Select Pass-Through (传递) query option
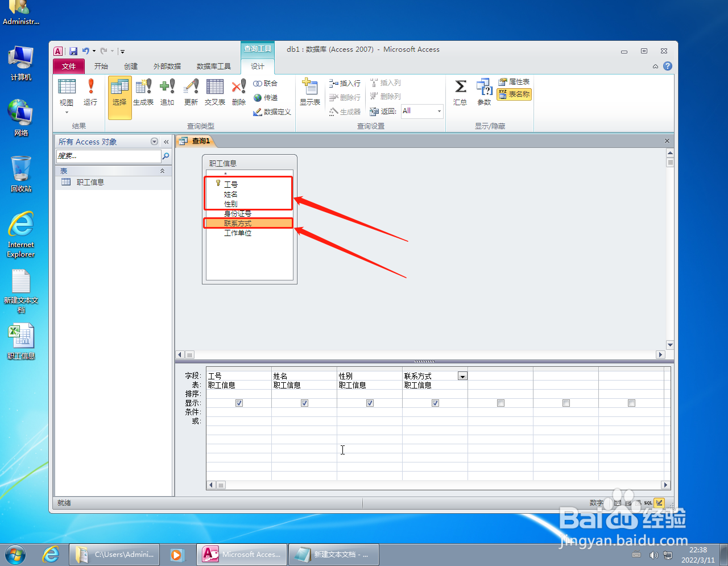728x566 pixels. tap(265, 97)
